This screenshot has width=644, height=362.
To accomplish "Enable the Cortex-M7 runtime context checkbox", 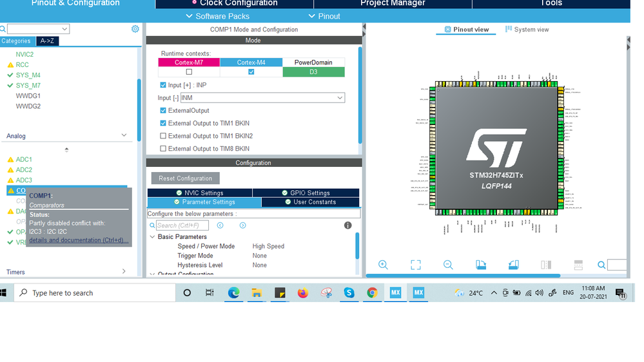I will (189, 72).
